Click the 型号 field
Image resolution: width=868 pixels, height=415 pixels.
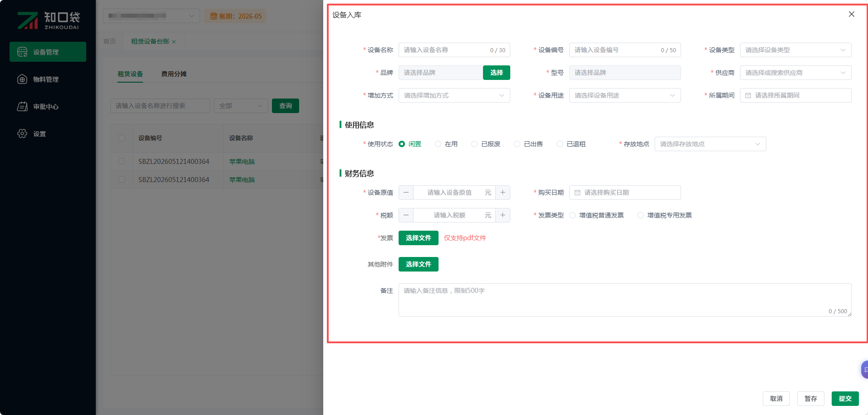tap(625, 73)
